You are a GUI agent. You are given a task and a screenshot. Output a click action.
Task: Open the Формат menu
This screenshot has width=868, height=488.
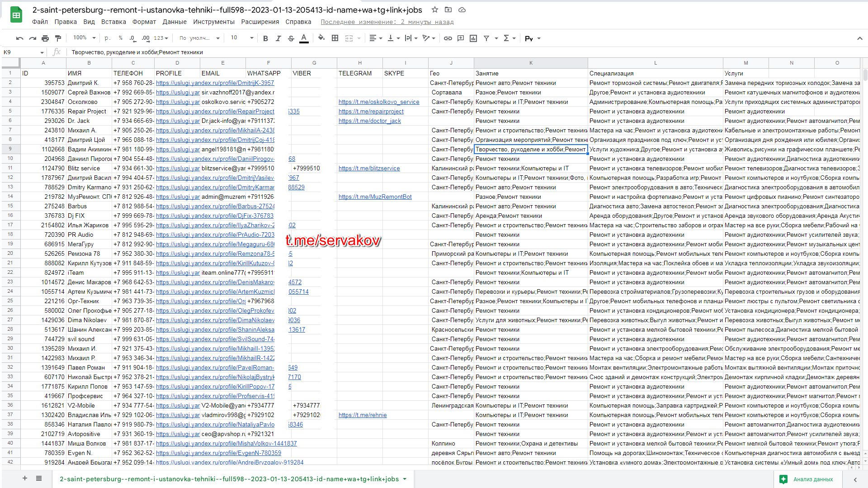click(144, 22)
